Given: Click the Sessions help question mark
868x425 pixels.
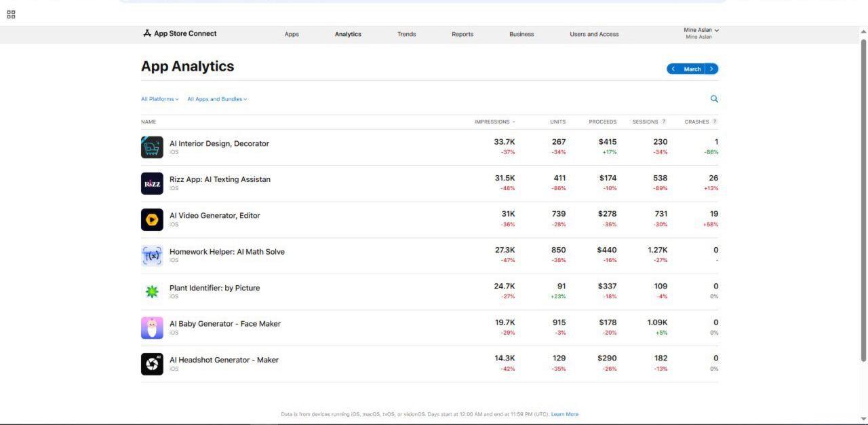Looking at the screenshot, I should click(x=664, y=122).
